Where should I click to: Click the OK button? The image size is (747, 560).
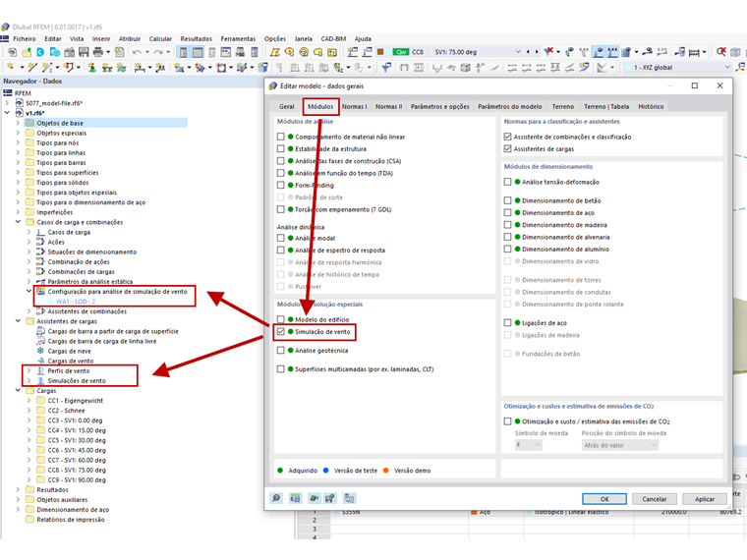604,499
